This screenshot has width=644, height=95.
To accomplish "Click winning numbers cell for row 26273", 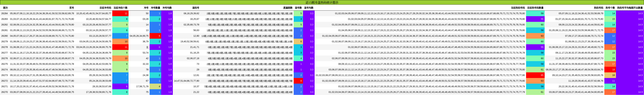I will [42, 75].
